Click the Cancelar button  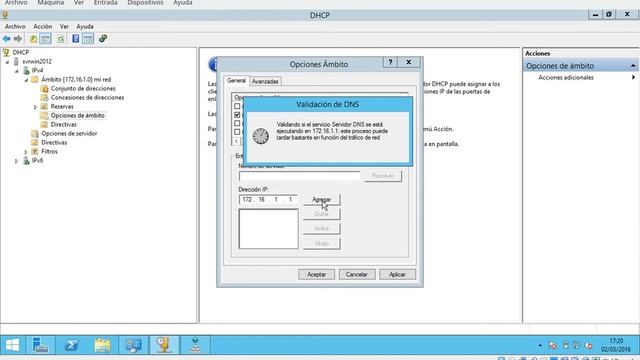click(356, 274)
